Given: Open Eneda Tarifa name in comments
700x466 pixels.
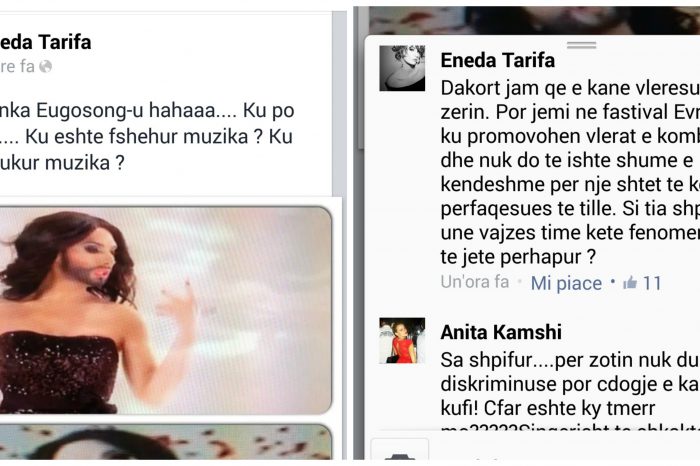Looking at the screenshot, I should (497, 60).
